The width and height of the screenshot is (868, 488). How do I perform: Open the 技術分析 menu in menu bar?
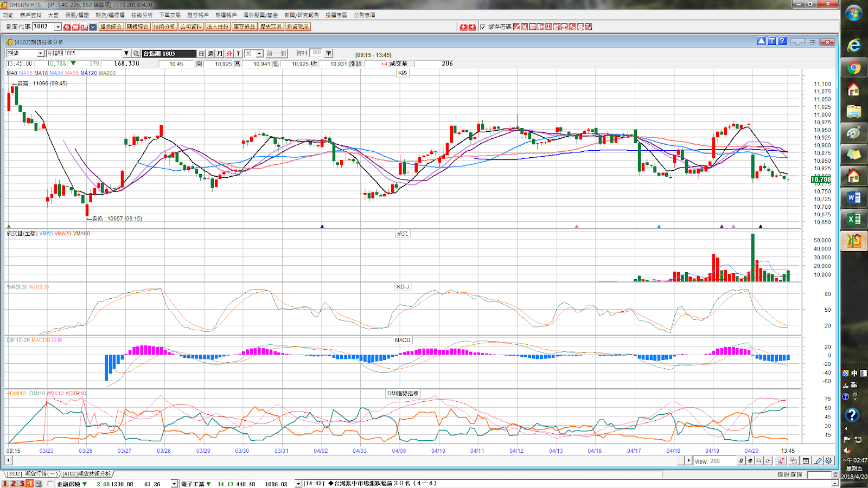[142, 15]
